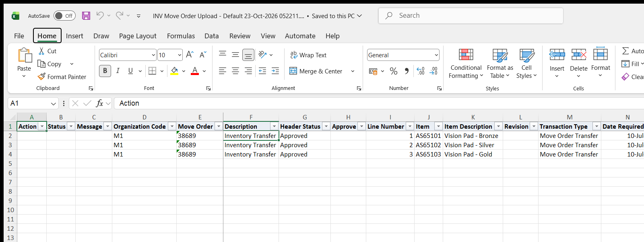Switch to the Data tab
The width and height of the screenshot is (644, 242).
click(212, 36)
